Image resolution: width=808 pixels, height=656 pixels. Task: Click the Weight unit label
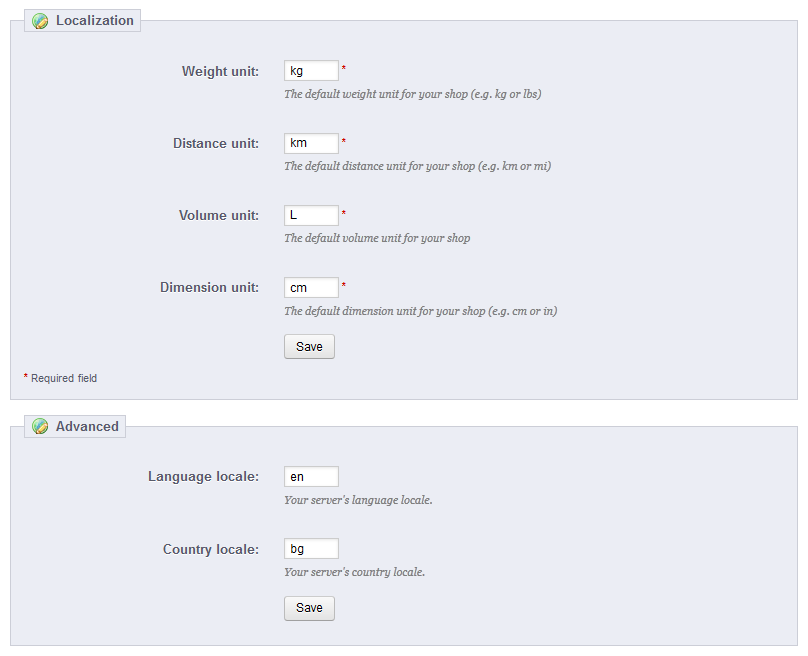[220, 71]
